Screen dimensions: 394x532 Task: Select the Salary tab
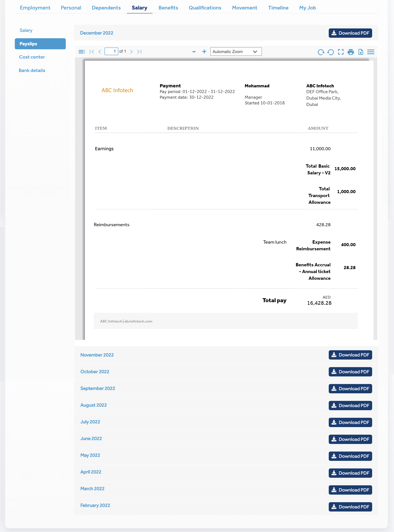(x=139, y=8)
